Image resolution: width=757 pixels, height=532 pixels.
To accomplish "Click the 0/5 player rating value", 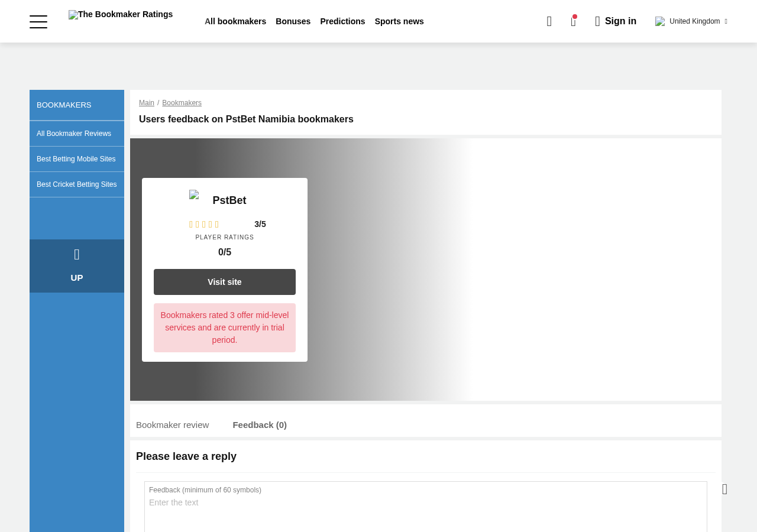I will 225,252.
